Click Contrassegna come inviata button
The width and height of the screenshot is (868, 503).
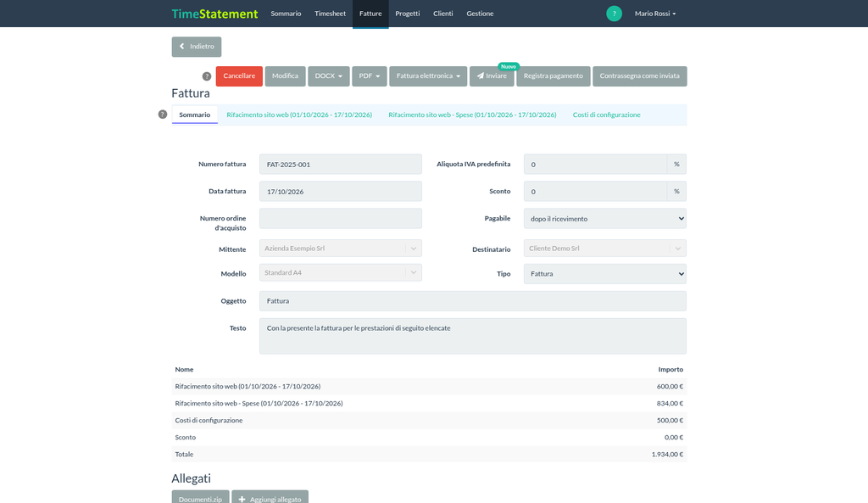click(x=639, y=75)
